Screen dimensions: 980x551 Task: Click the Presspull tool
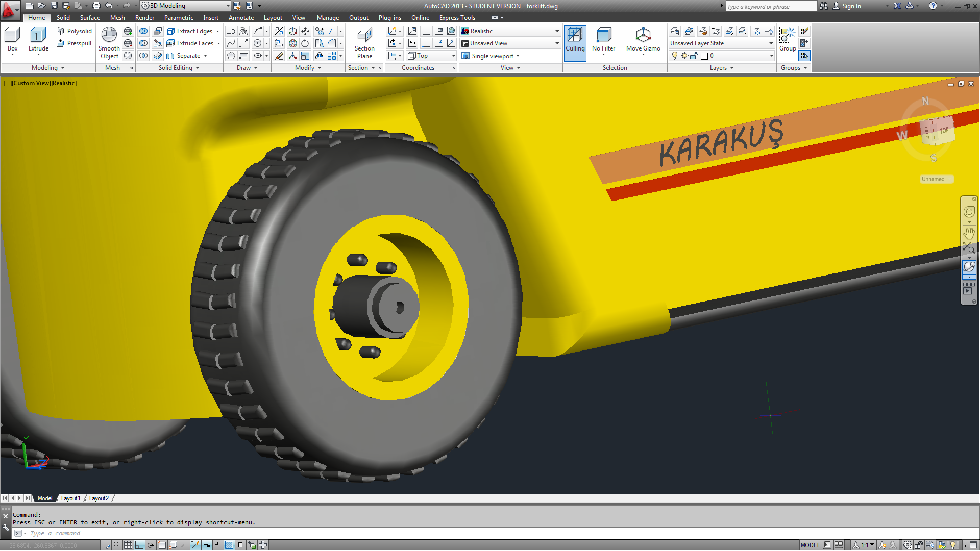pos(75,43)
